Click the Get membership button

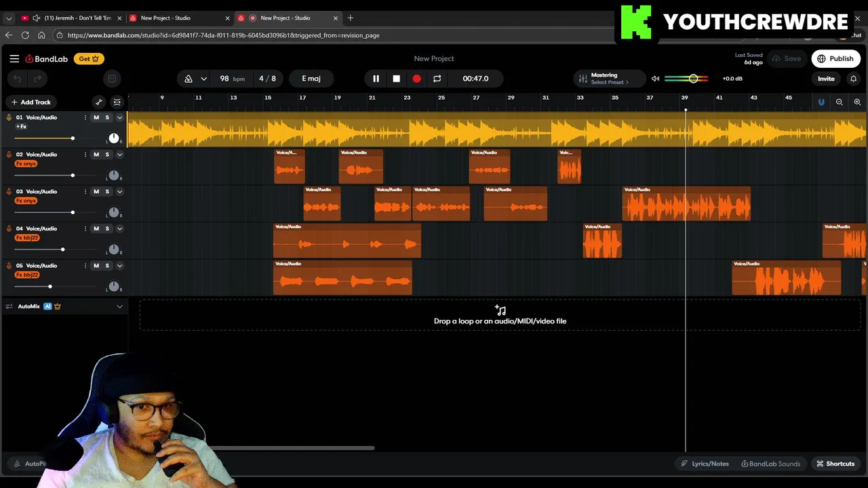tap(89, 59)
